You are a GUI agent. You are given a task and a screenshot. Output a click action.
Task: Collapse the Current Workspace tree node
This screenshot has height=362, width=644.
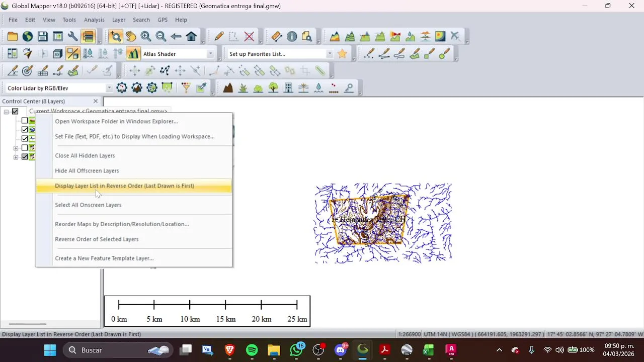(6, 112)
